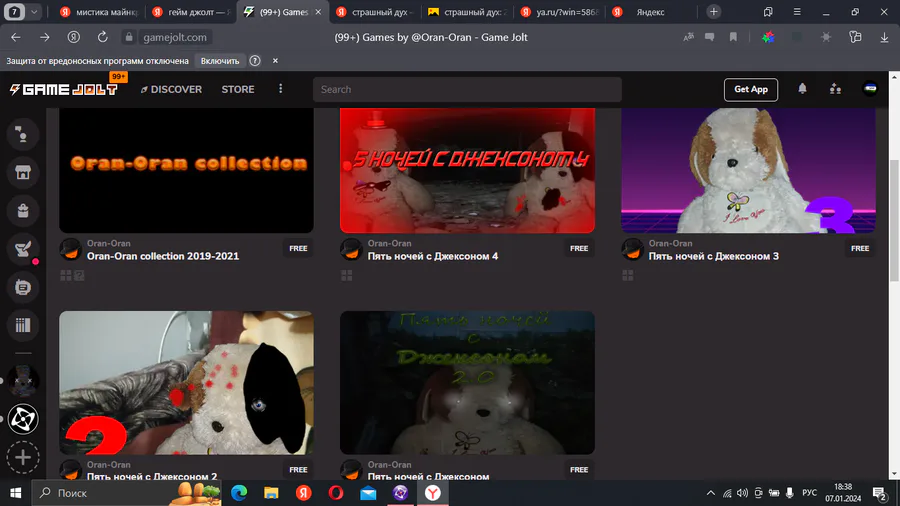Open Game Jolt notifications bell

tap(802, 89)
